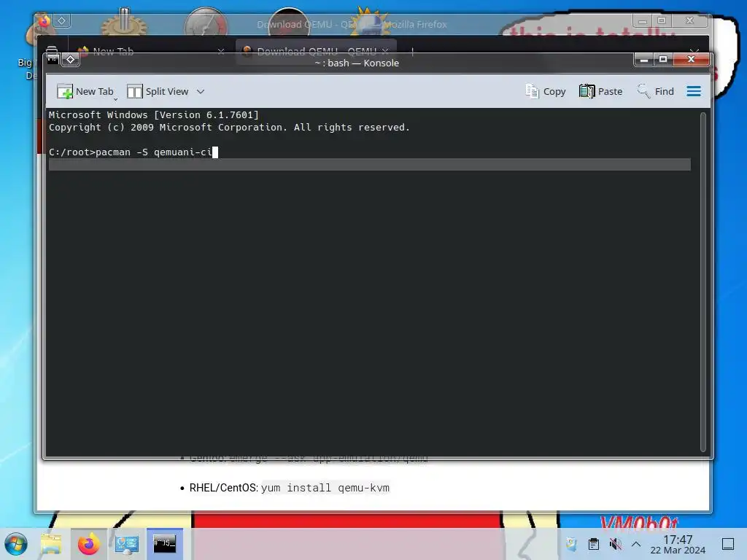This screenshot has width=747, height=560.
Task: Toggle the pin-on-all-desktops icon of Konsole window
Action: [x=70, y=60]
